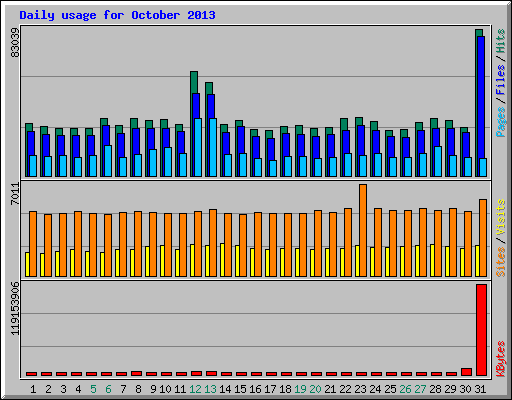
Task: Click the yellow sites bar for day 14
Action: click(222, 260)
